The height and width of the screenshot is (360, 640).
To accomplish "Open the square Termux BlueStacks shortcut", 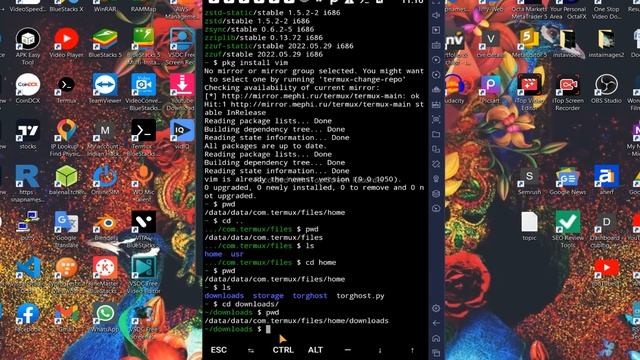I will [x=143, y=138].
